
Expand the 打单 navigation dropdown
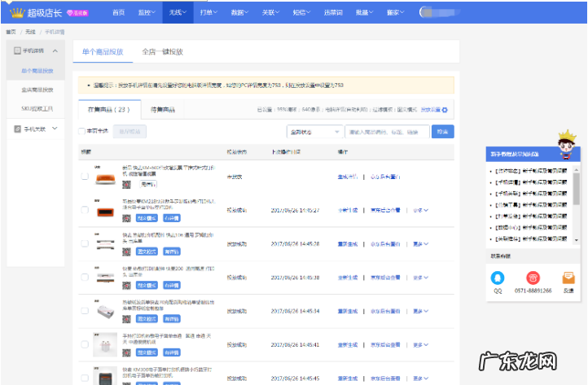(x=208, y=12)
